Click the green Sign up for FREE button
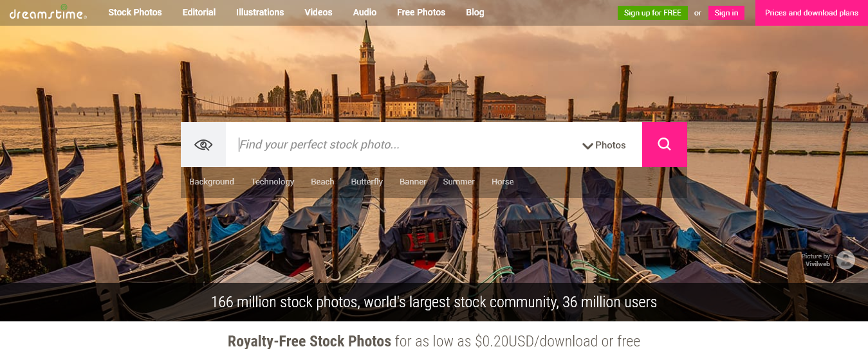The width and height of the screenshot is (868, 349). pyautogui.click(x=652, y=13)
